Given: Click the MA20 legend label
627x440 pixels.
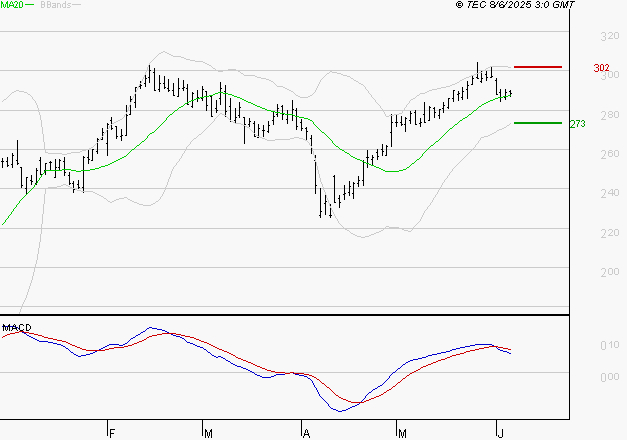Looking at the screenshot, I should 12,5.
